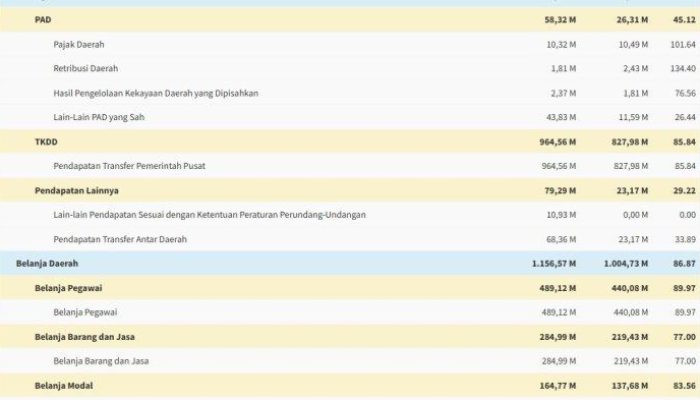This screenshot has width=700, height=400.
Task: Click the PAD budget value 58,32 M
Action: pyautogui.click(x=560, y=20)
